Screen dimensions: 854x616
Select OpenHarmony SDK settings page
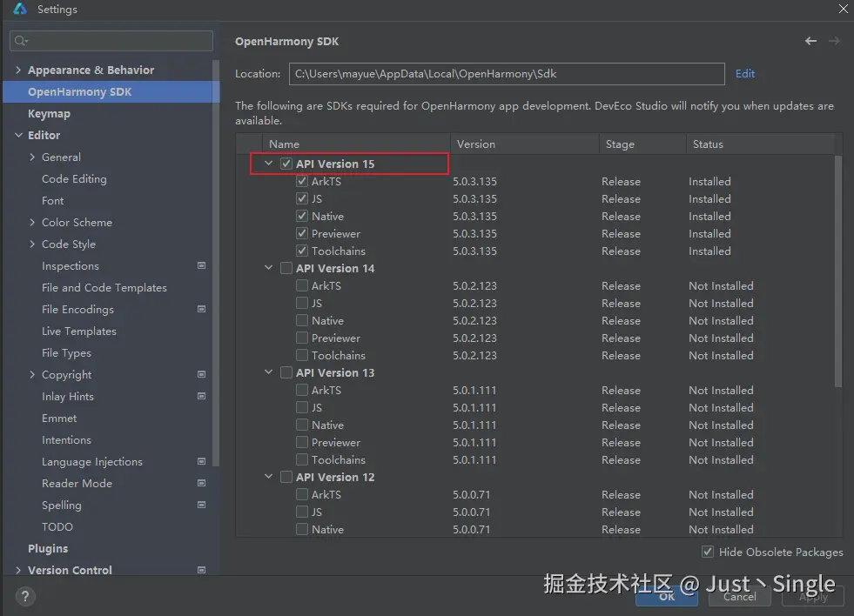pos(111,91)
